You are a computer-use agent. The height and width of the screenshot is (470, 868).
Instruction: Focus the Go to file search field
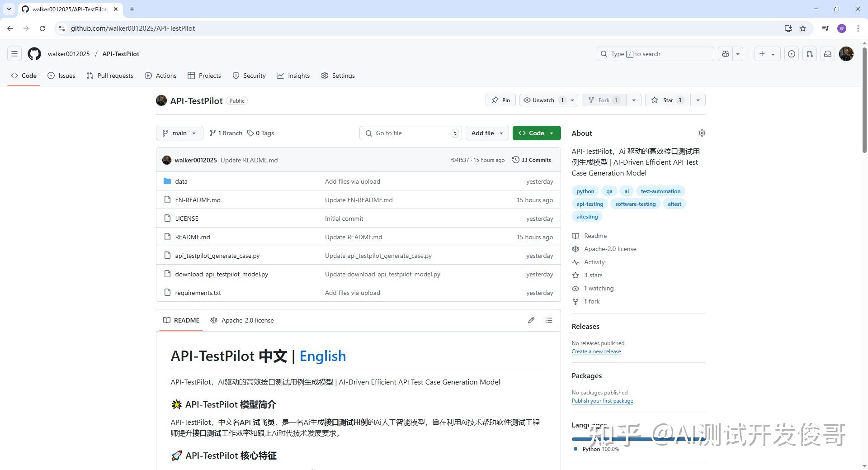tap(410, 133)
